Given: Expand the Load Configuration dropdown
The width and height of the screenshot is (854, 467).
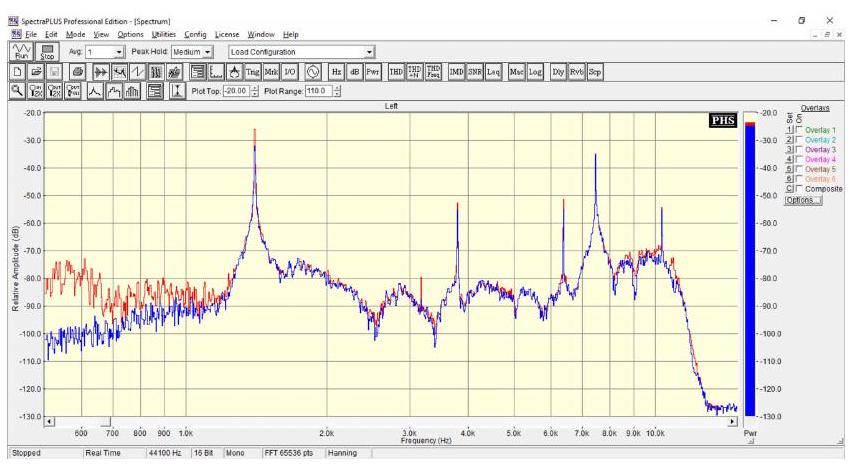Looking at the screenshot, I should [x=369, y=52].
